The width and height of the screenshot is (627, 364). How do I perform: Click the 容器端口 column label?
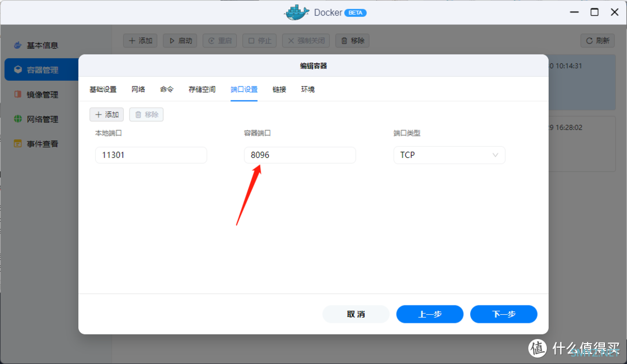pos(258,133)
